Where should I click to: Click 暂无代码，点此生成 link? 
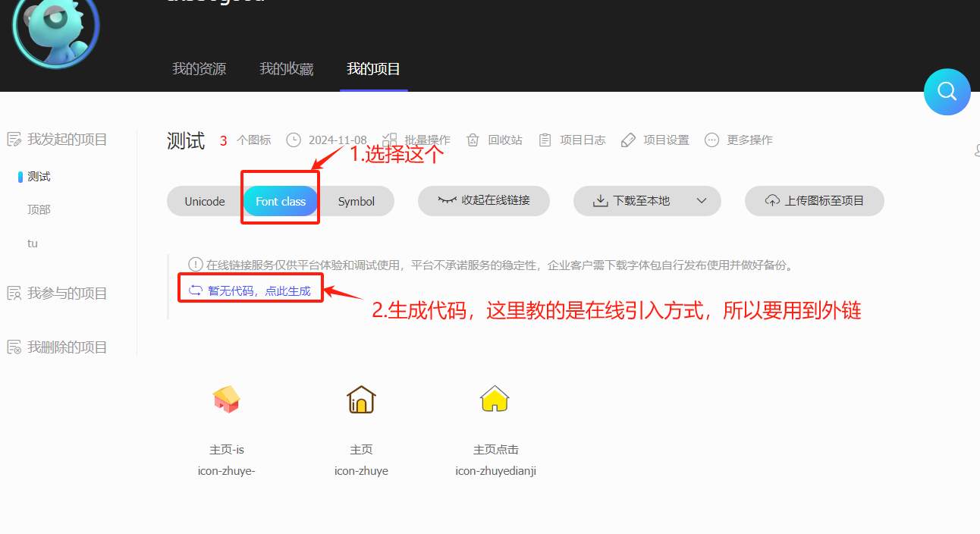click(x=250, y=291)
